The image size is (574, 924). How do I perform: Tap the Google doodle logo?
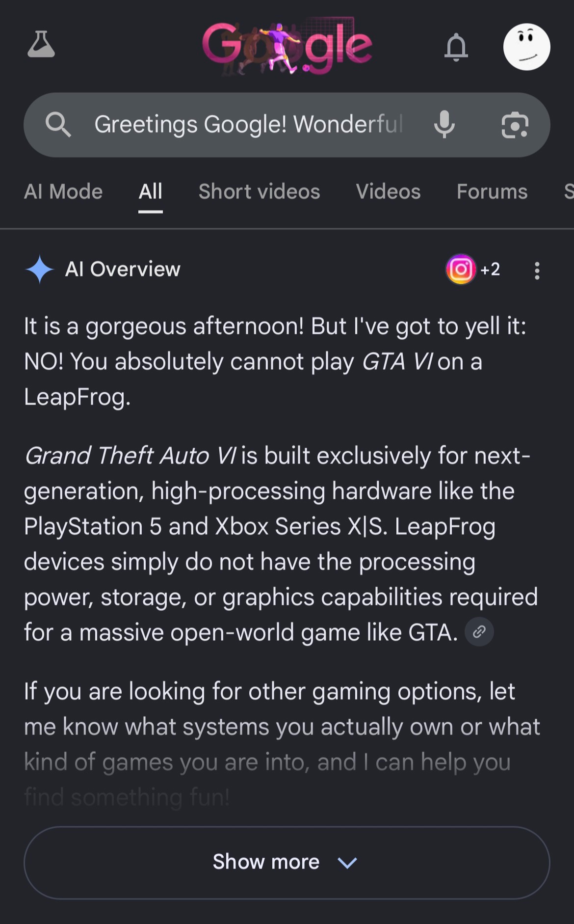pos(287,47)
